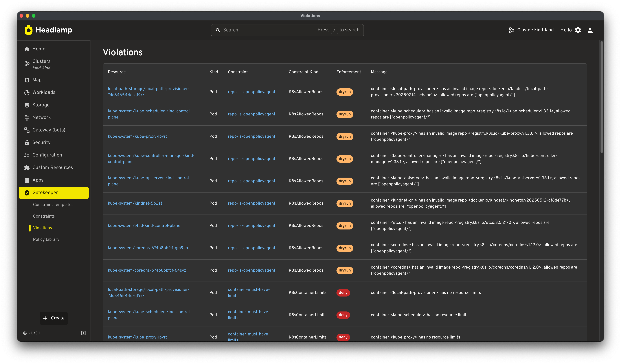Click the Custom Resources puzzle icon
621x364 pixels.
click(x=27, y=168)
